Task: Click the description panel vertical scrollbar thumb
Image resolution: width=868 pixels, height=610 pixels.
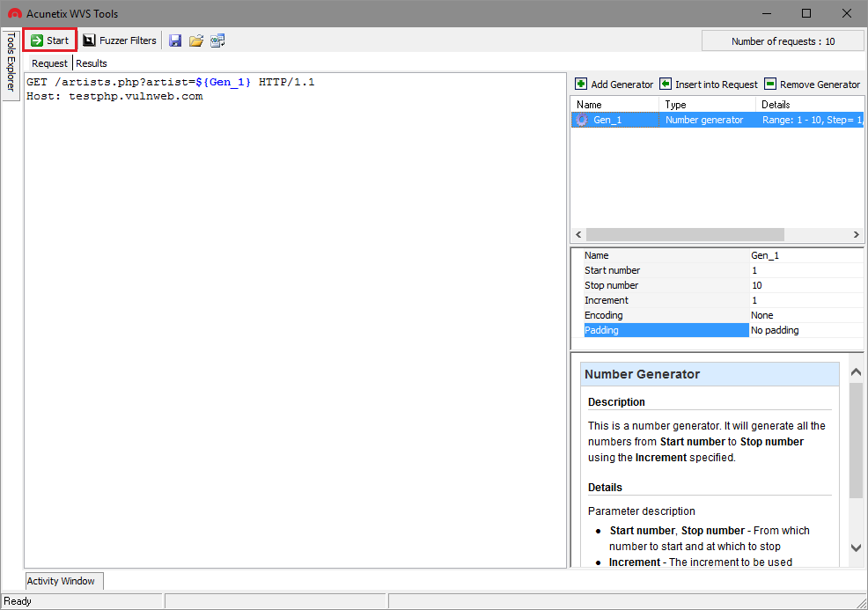Action: 856,440
